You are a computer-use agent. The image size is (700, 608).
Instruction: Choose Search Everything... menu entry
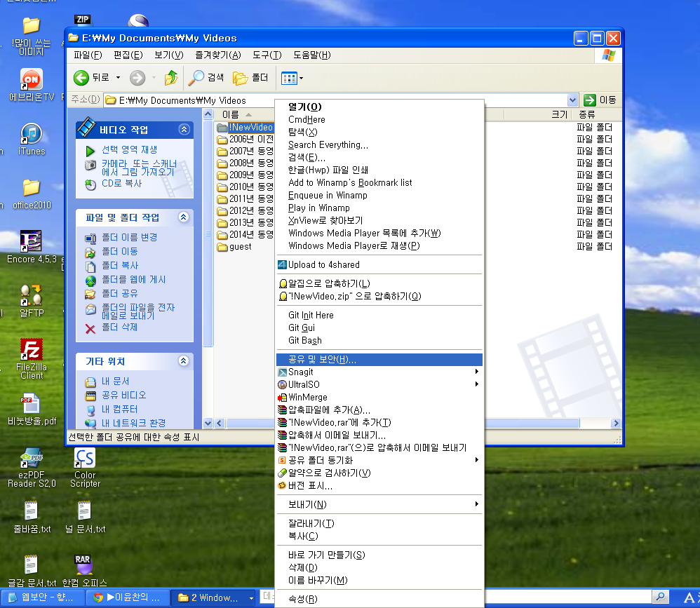[379, 144]
